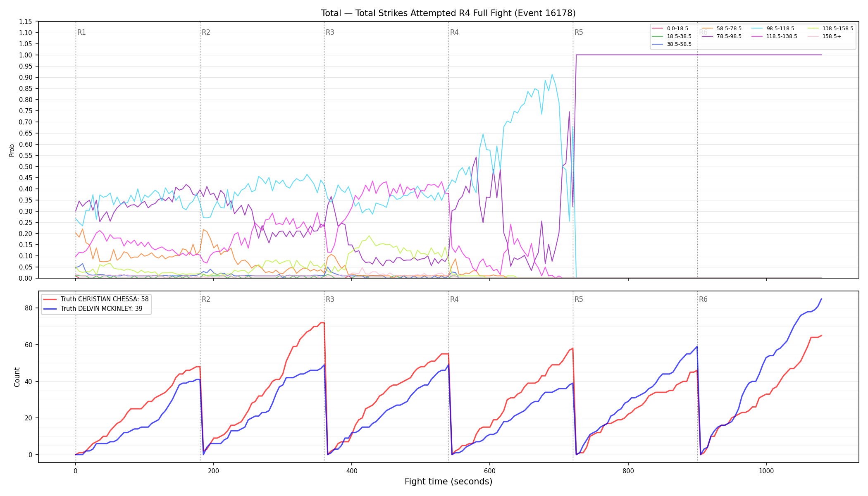Viewport: 868px width, 496px height.
Task: Click the purple line swatch for 78.5-98.5
Action: pos(707,36)
